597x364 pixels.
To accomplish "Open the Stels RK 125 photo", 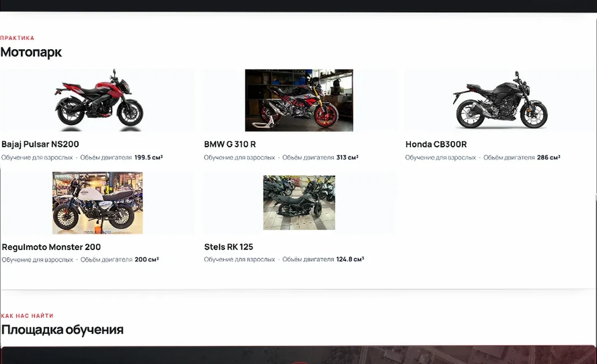I will tap(299, 202).
